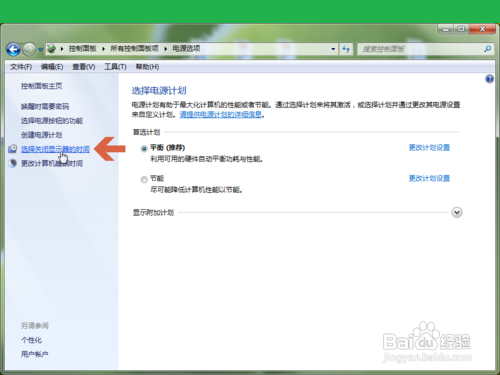Image resolution: width=500 pixels, height=375 pixels.
Task: Click the Forward navigation arrow
Action: [30, 50]
